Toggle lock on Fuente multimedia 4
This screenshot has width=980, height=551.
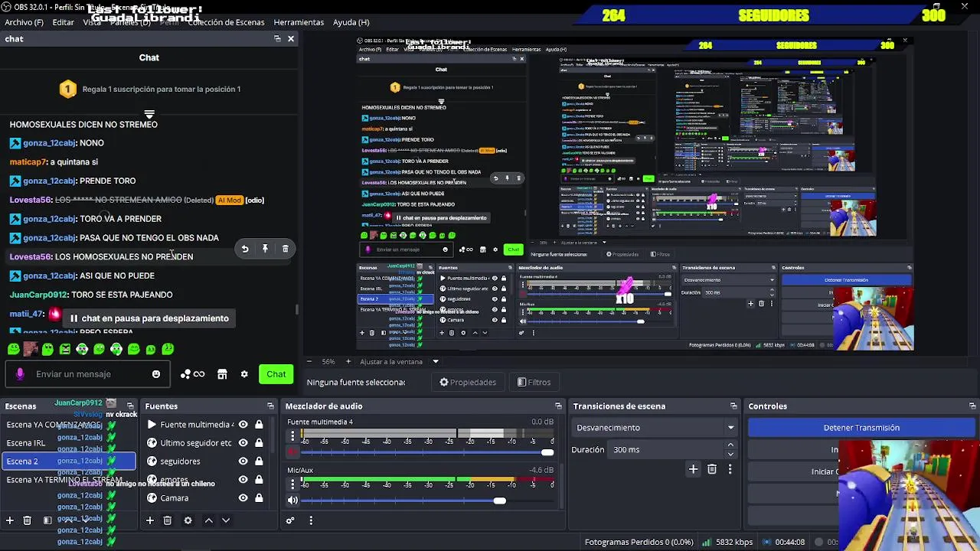pos(259,425)
